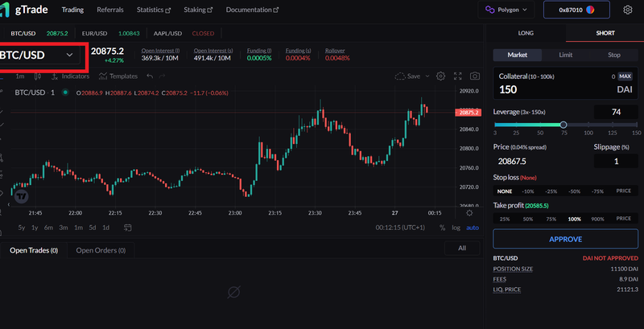Switch to SHORT tab
Screen dimensions: 644x329
pos(605,33)
